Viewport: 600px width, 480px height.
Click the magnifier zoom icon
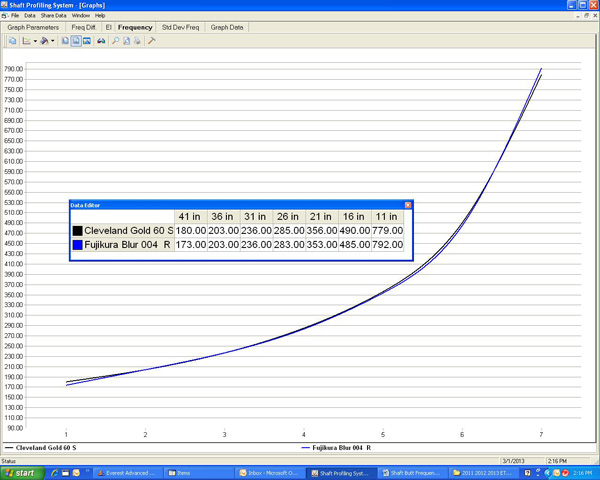tap(115, 41)
